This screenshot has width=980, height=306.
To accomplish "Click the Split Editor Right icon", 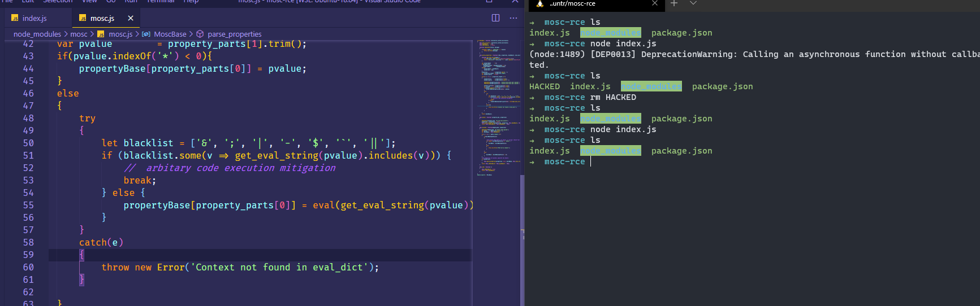I will click(495, 18).
